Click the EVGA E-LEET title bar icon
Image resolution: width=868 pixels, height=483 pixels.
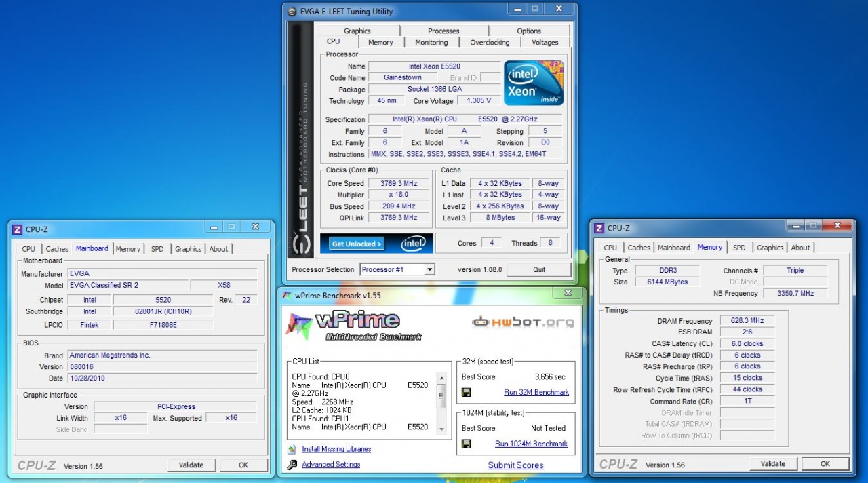pos(292,12)
